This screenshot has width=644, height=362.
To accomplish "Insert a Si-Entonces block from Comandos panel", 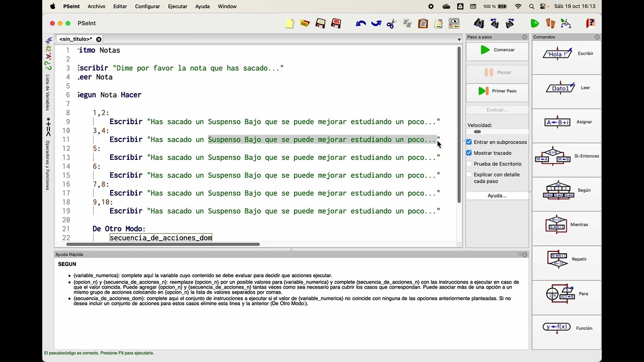I will (x=567, y=156).
